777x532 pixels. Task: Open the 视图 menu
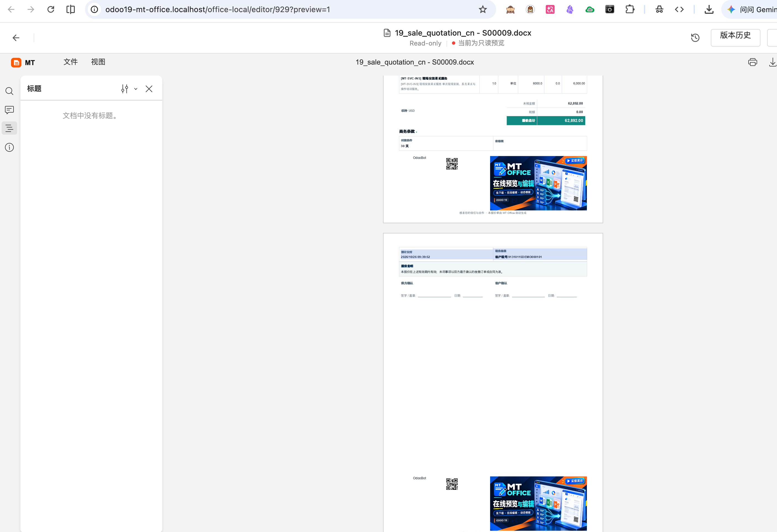[98, 62]
